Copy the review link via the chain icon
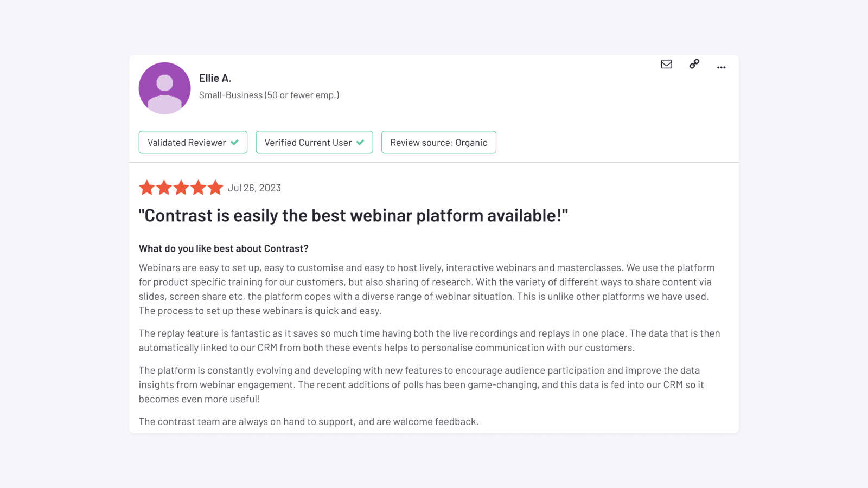The height and width of the screenshot is (488, 868). point(694,64)
